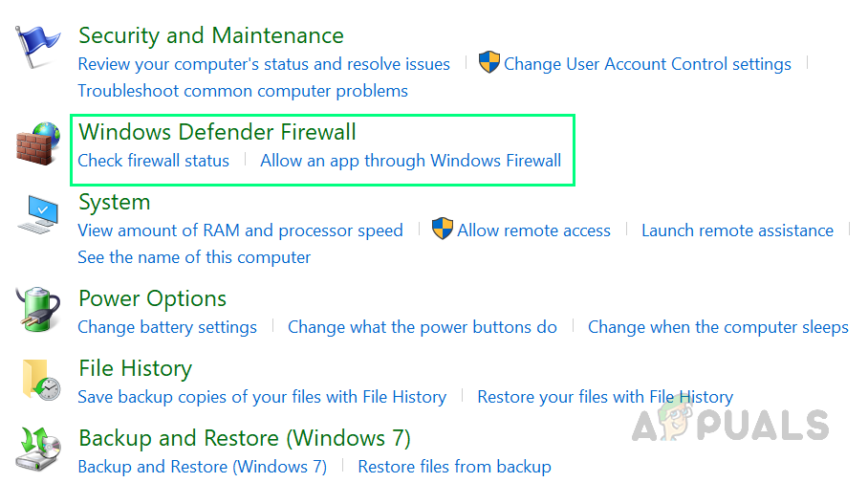868x483 pixels.
Task: Launch remote assistance link
Action: 737,231
